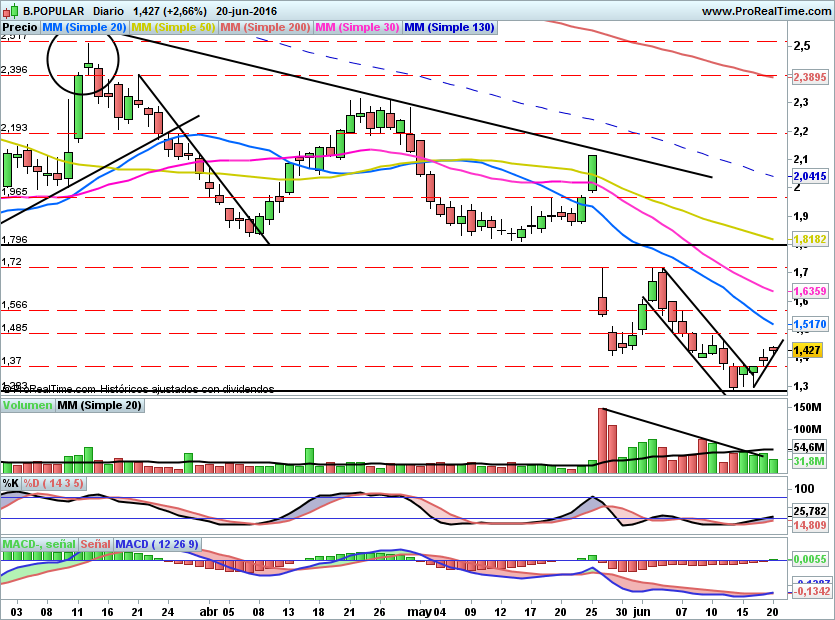This screenshot has height=620, width=835.
Task: Click the 2,193 level label
Action: tap(14, 128)
